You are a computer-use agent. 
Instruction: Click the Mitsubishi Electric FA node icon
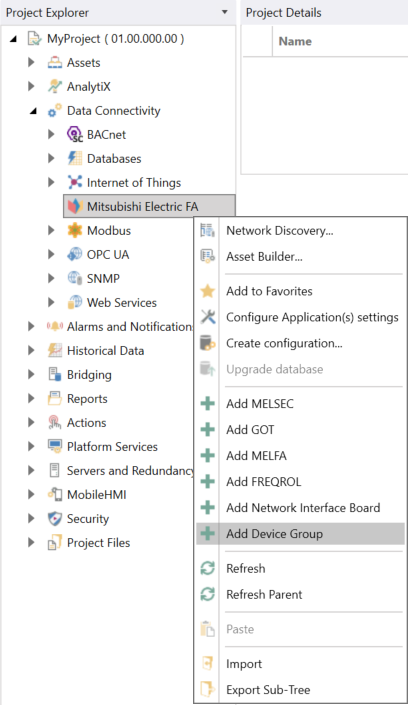coord(75,206)
